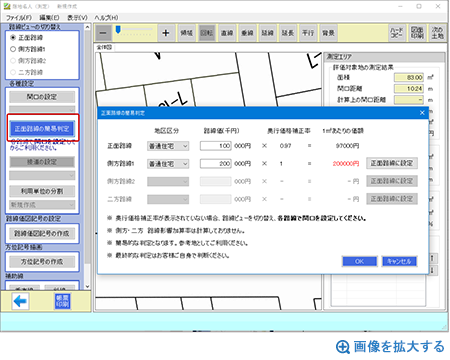Expand the dropdown below 接道の設定
The width and height of the screenshot is (450, 360).
point(42,175)
